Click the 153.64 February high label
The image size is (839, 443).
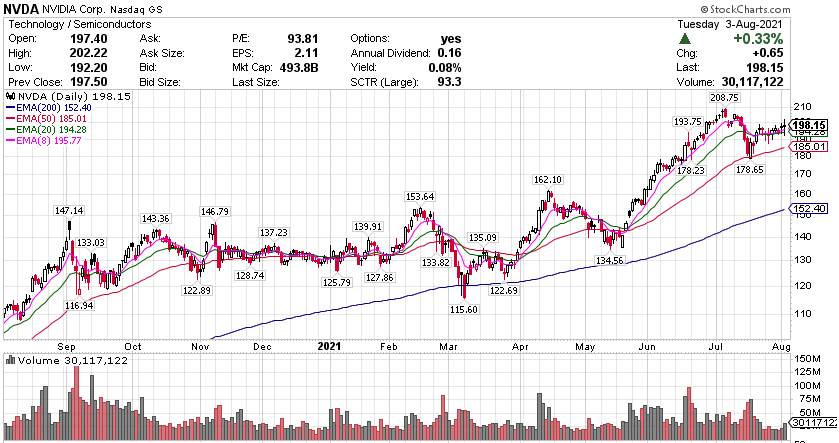click(x=420, y=197)
